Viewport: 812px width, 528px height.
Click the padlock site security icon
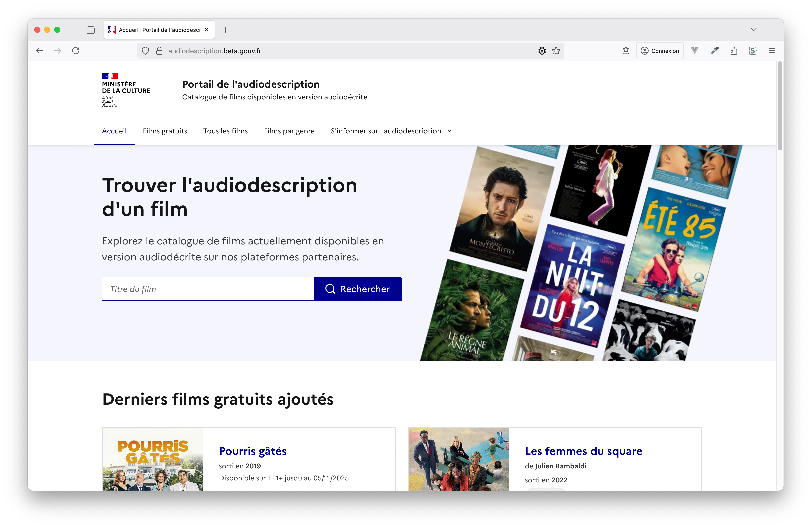159,51
